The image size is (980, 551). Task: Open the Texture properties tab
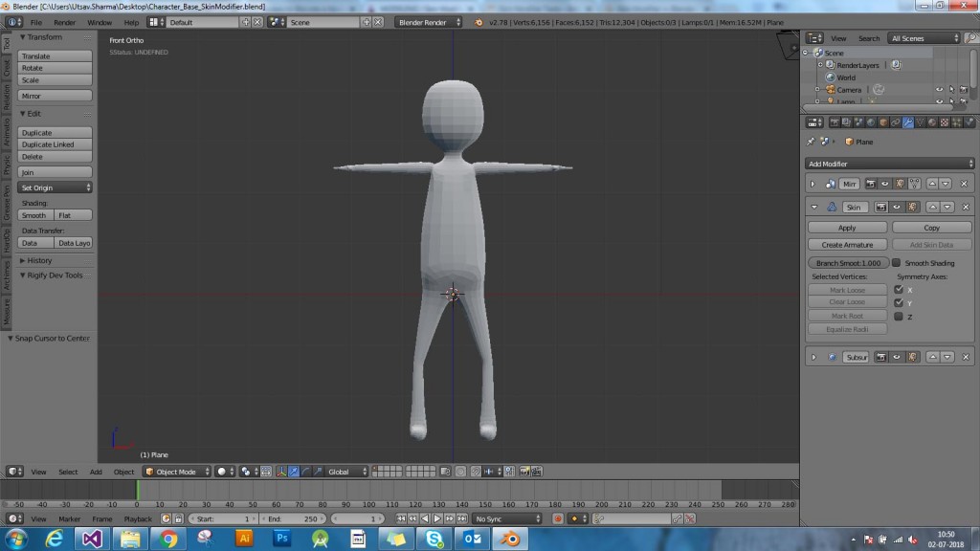coord(943,121)
